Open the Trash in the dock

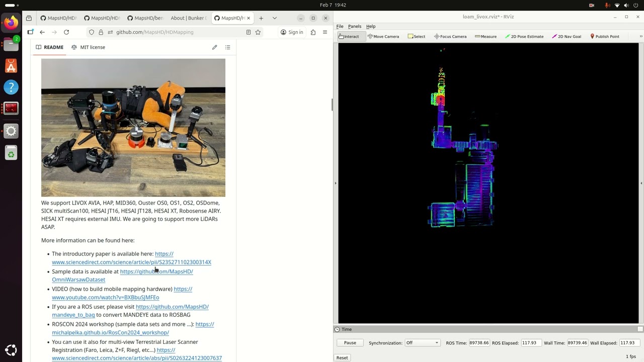tap(11, 152)
